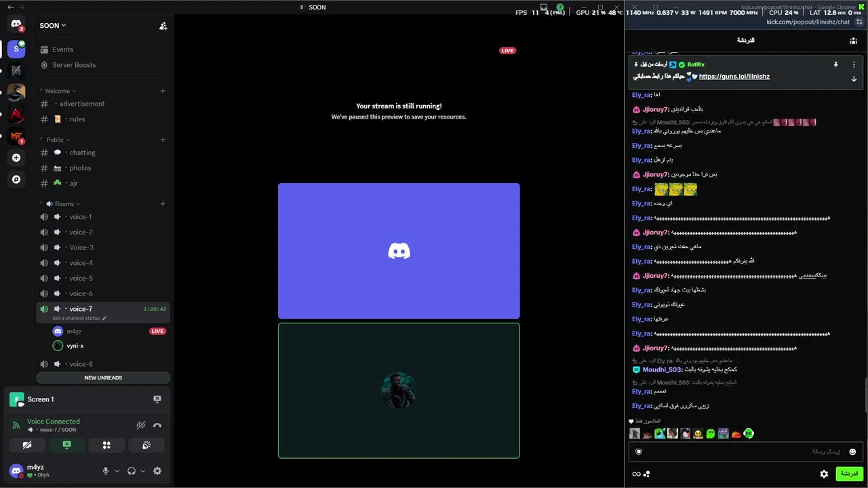Deafen with the headphones icon
The width and height of the screenshot is (868, 488).
click(132, 471)
